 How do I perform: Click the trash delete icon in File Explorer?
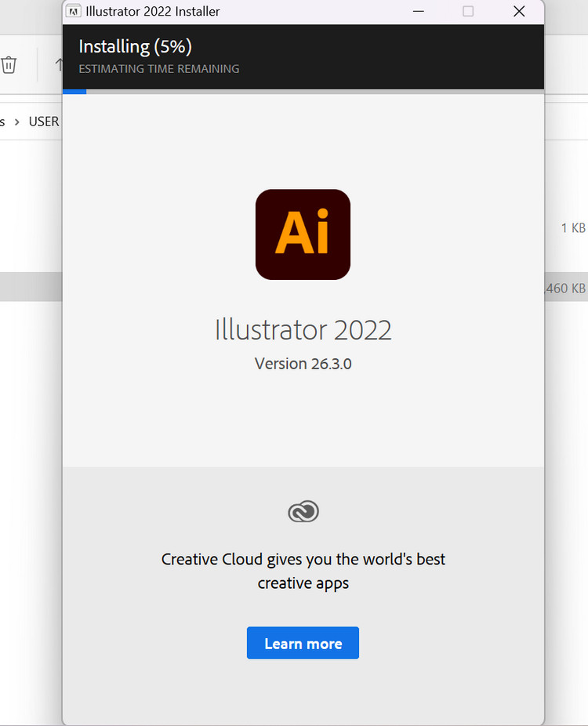coord(9,65)
